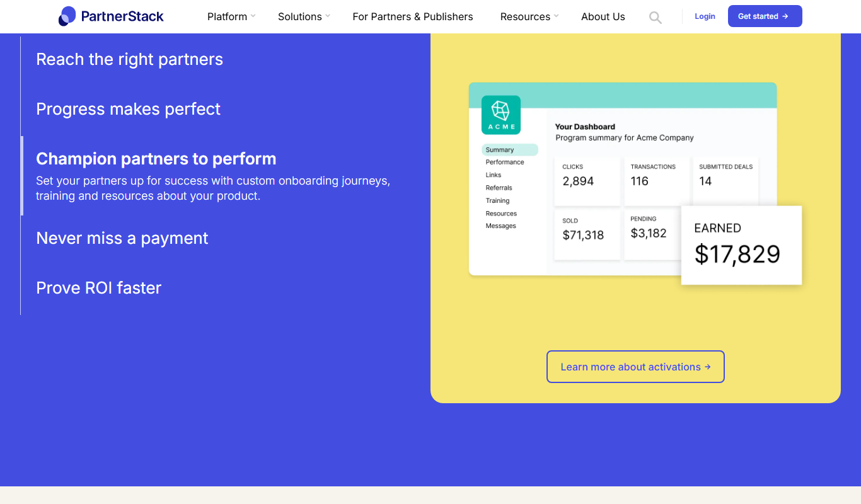This screenshot has width=861, height=504.
Task: Click the Get started button
Action: click(765, 16)
